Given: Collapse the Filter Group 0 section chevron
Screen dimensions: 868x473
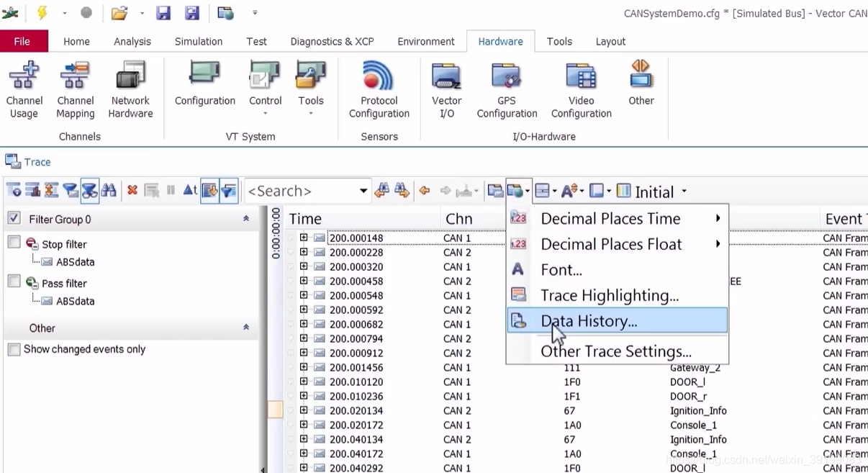Looking at the screenshot, I should pyautogui.click(x=246, y=218).
